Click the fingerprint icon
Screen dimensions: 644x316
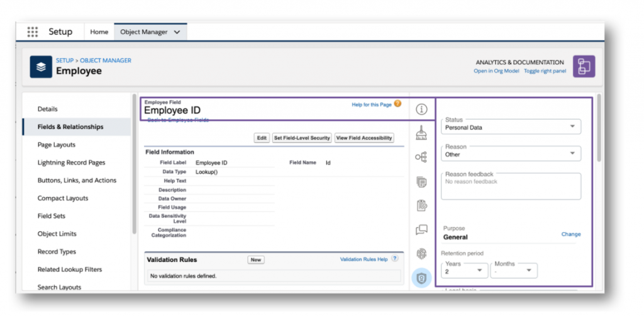421,254
